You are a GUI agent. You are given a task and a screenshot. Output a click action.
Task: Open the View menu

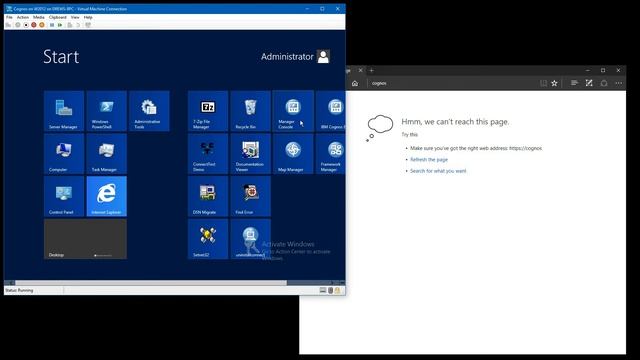click(75, 17)
